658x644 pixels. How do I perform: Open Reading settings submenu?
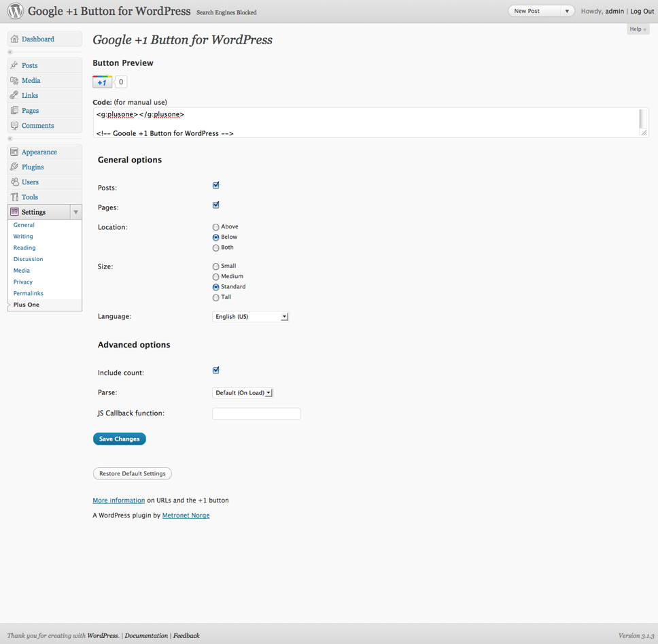click(24, 248)
